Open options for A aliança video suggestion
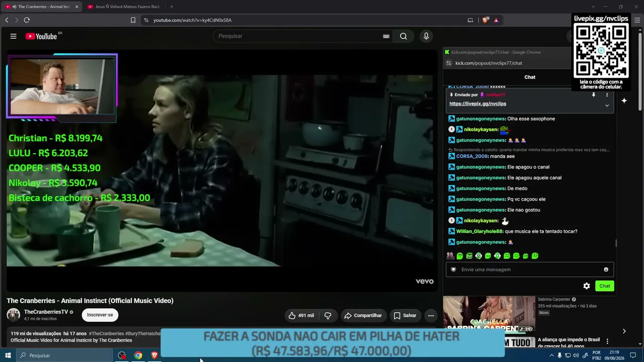This screenshot has width=644, height=362. pos(607,341)
